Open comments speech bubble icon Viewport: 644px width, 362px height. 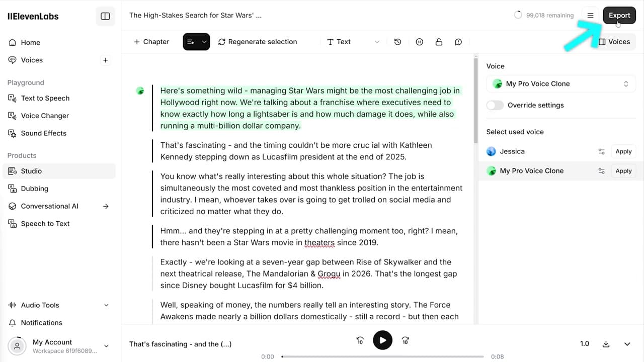pyautogui.click(x=458, y=42)
